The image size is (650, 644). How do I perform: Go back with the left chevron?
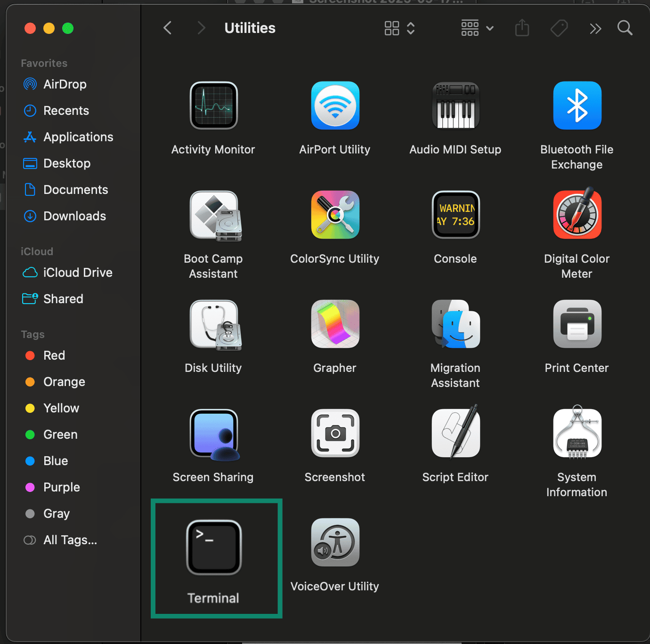point(167,28)
